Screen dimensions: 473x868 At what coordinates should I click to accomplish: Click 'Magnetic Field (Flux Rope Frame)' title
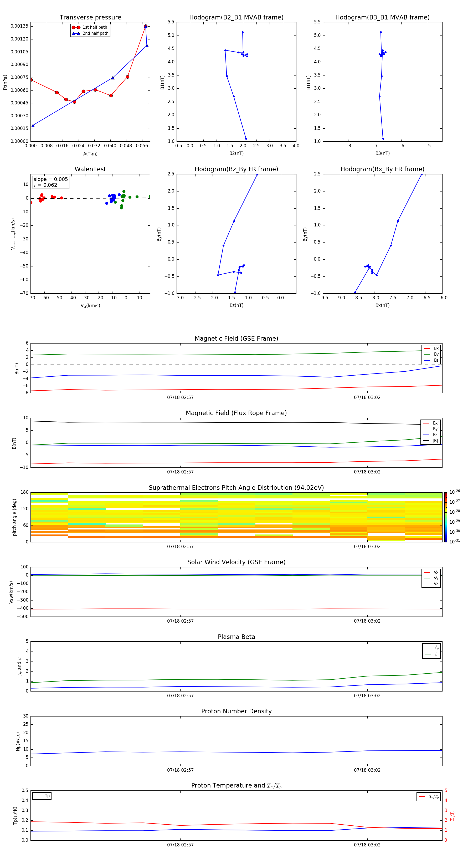pyautogui.click(x=236, y=413)
